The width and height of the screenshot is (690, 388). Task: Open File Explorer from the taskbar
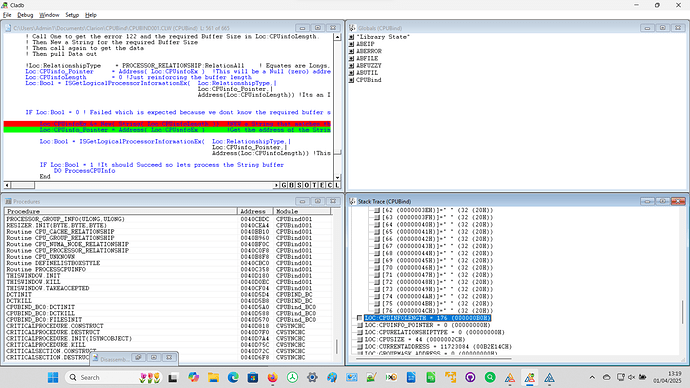[x=213, y=377]
